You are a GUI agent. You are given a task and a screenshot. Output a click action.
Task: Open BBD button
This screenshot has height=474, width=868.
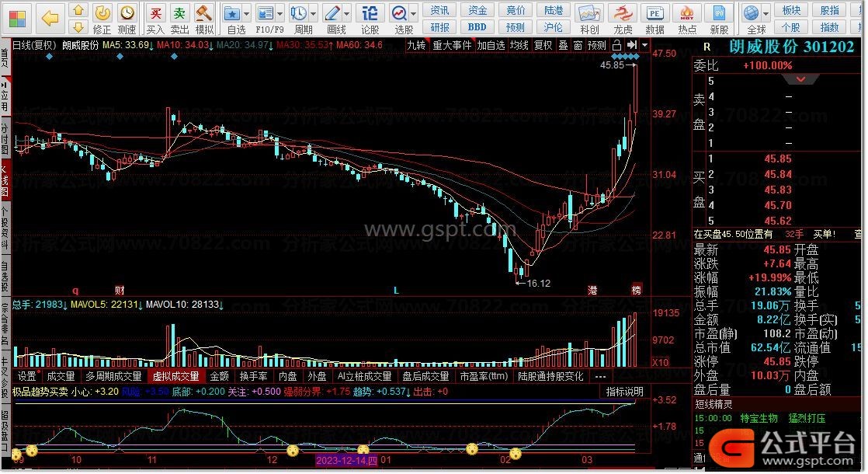coord(477,26)
